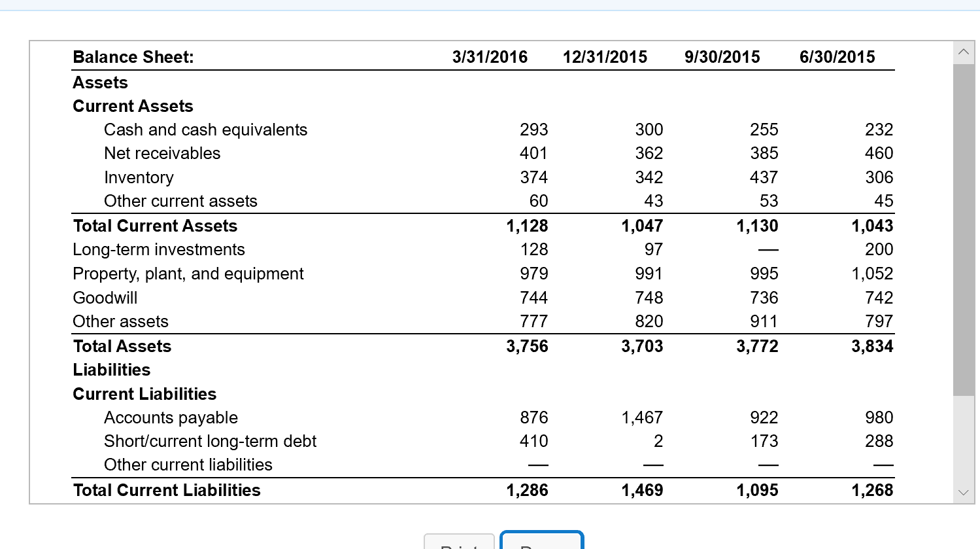Screen dimensions: 980x549
Task: Click goodwill value 736
Action: 764,298
